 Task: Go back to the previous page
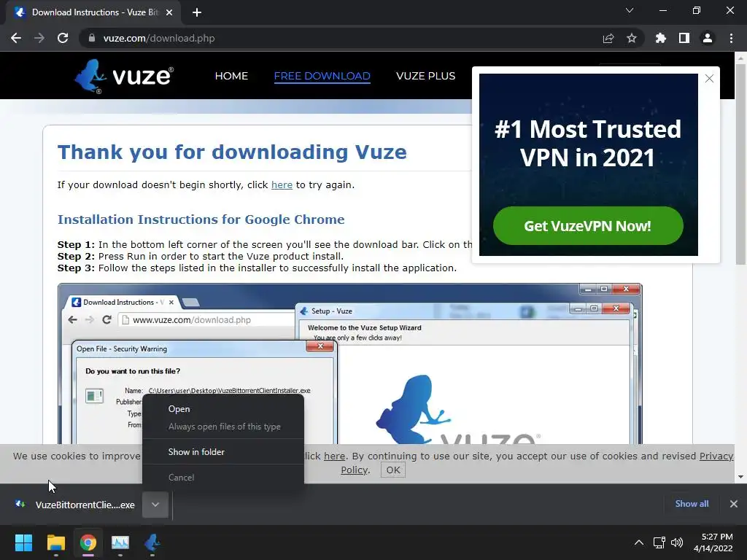(x=16, y=38)
